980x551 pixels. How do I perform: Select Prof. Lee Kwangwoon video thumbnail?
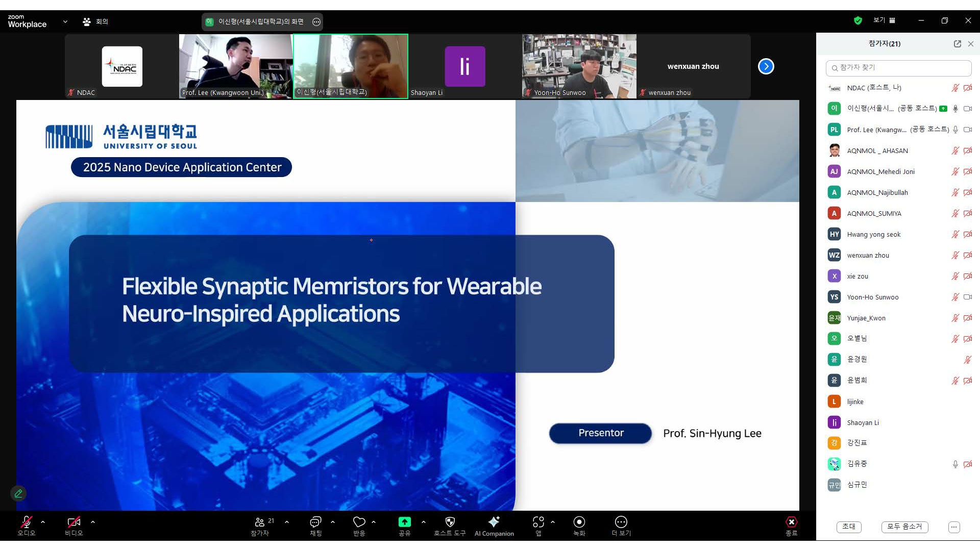tap(236, 66)
